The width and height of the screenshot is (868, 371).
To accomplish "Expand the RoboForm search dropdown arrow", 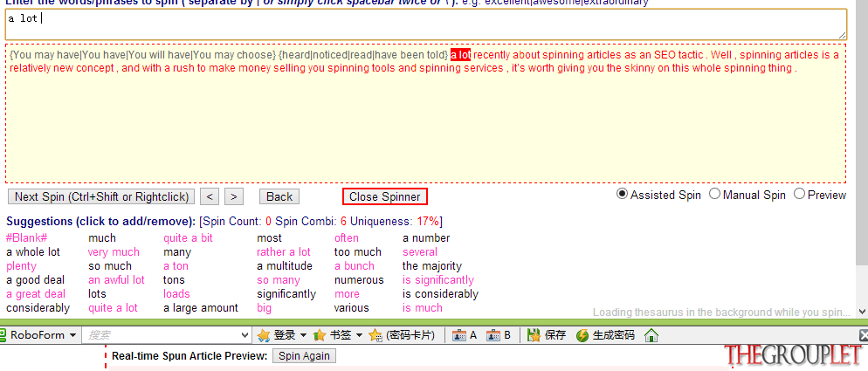I will click(245, 335).
